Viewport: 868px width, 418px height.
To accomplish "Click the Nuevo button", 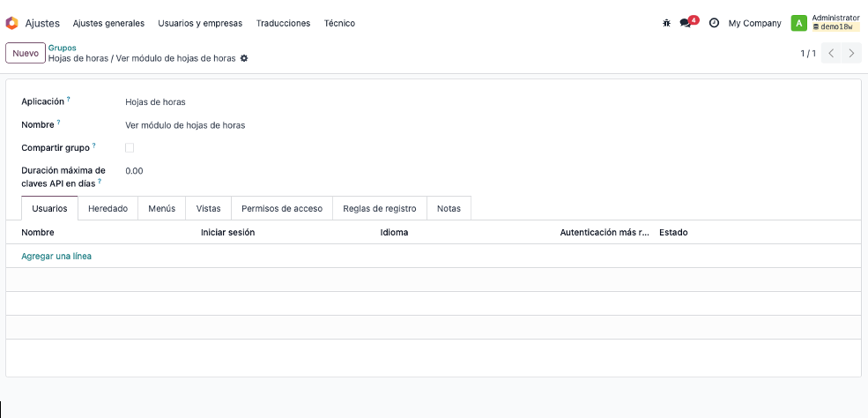I will pyautogui.click(x=26, y=53).
